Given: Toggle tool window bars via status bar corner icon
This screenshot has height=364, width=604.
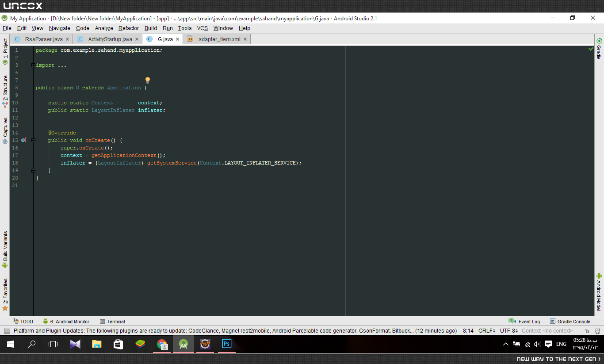Looking at the screenshot, I should coord(7,331).
